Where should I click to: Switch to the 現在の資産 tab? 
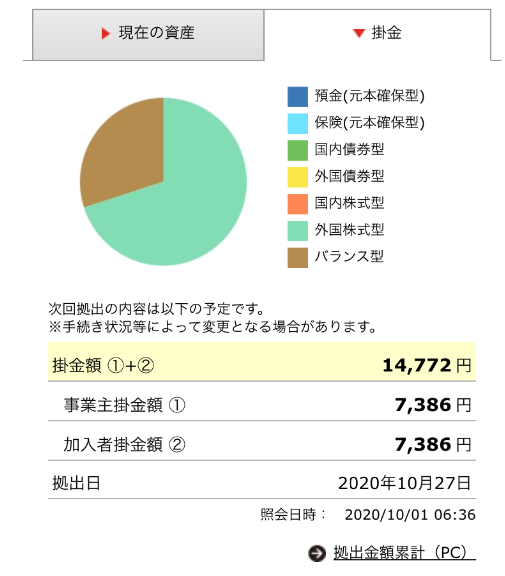tap(148, 35)
